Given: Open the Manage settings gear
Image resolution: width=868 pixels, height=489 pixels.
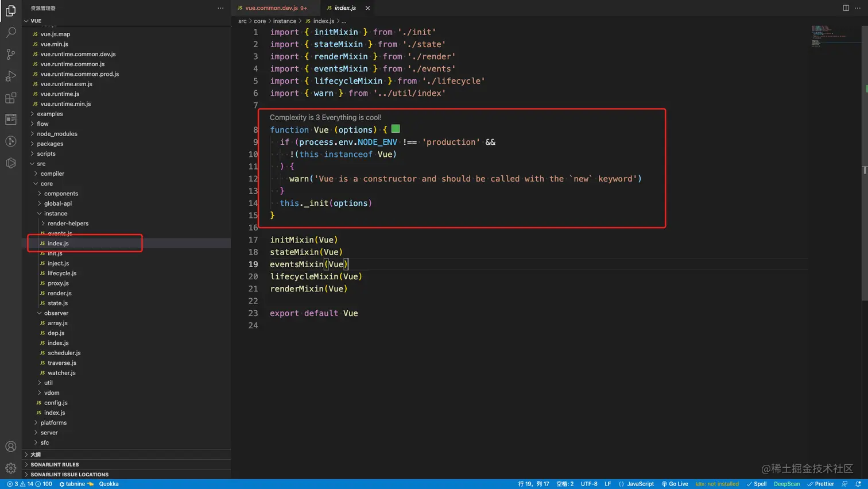Looking at the screenshot, I should point(10,468).
